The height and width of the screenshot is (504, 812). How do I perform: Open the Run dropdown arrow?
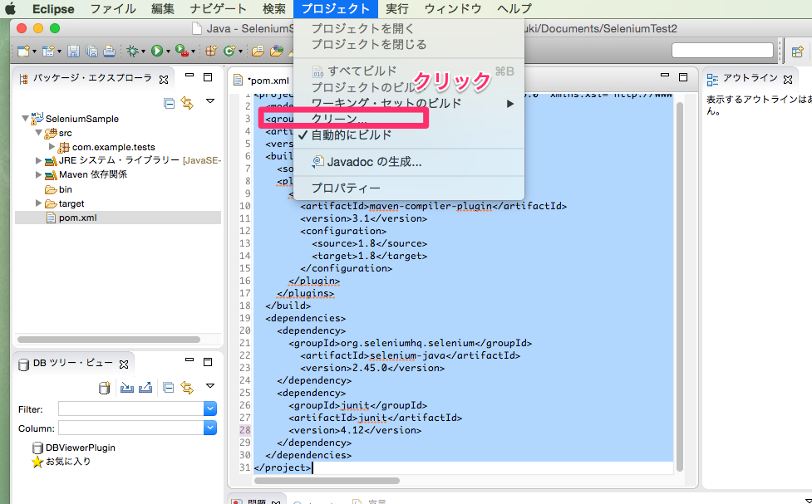click(x=168, y=51)
